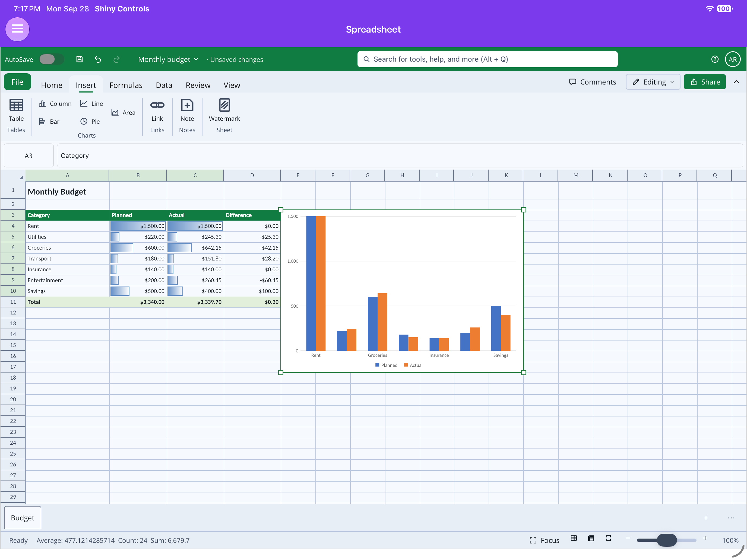The image size is (747, 560).
Task: Add a new sheet with plus
Action: [x=706, y=518]
